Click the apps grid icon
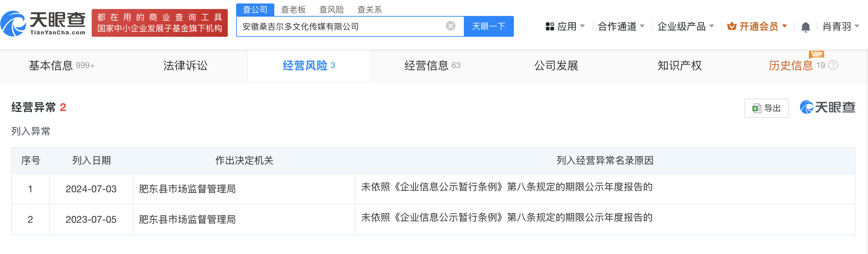This screenshot has height=254, width=868. (x=550, y=26)
